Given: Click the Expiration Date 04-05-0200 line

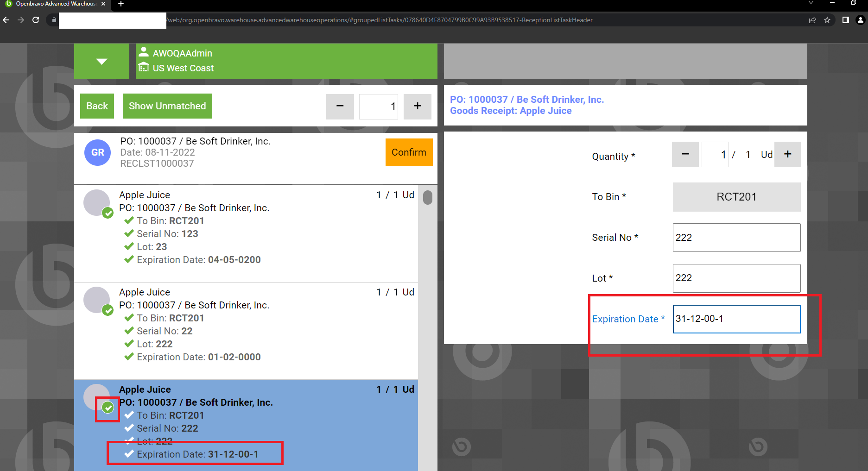Looking at the screenshot, I should coord(192,260).
